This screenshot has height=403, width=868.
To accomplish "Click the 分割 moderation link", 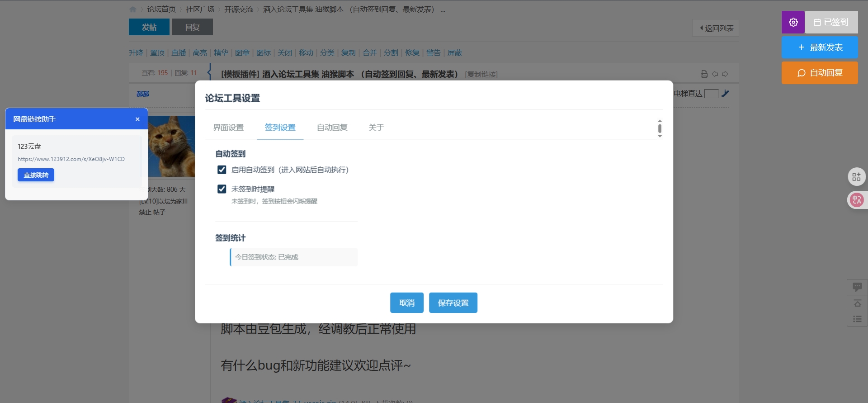I will pyautogui.click(x=391, y=53).
